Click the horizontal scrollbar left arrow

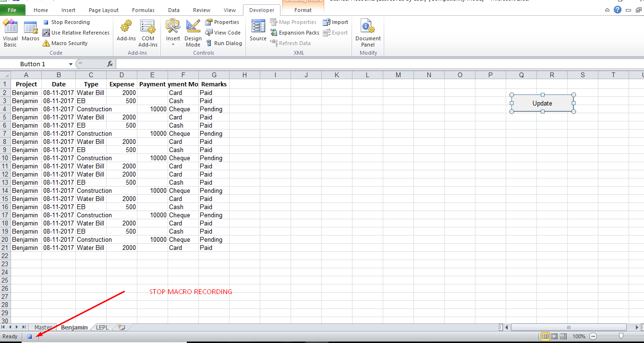507,327
